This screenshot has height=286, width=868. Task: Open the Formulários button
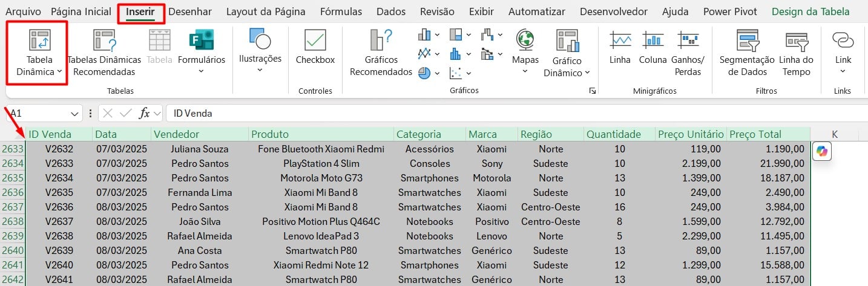[x=202, y=53]
